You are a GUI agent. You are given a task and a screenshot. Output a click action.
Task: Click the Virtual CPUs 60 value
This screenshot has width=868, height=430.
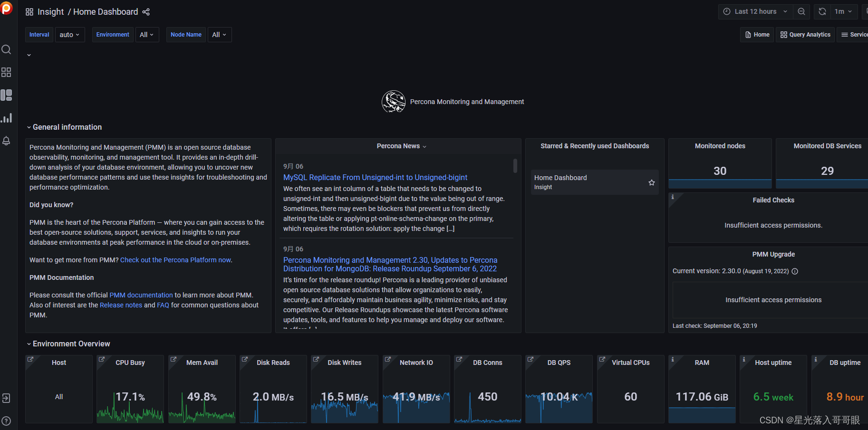coord(631,397)
